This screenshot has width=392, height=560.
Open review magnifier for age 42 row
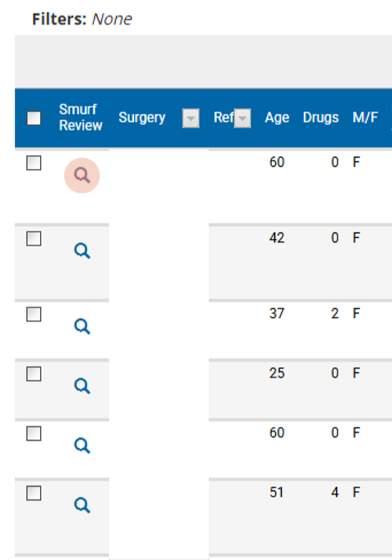[82, 251]
